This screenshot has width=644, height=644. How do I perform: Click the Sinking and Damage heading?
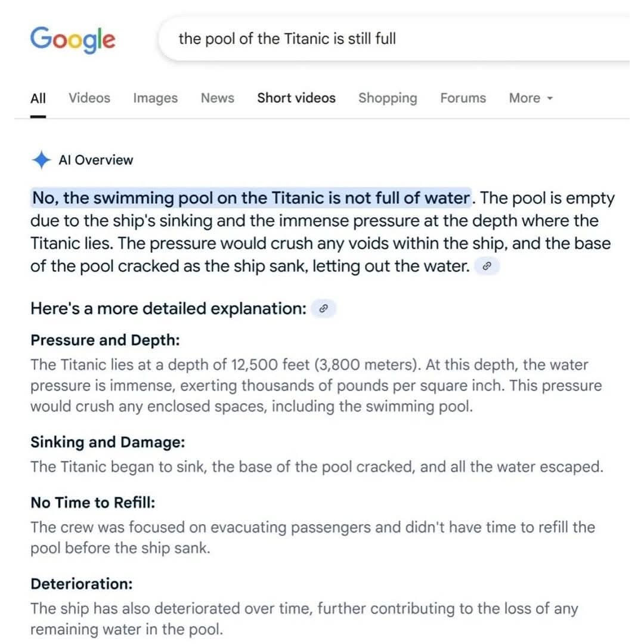tap(107, 442)
